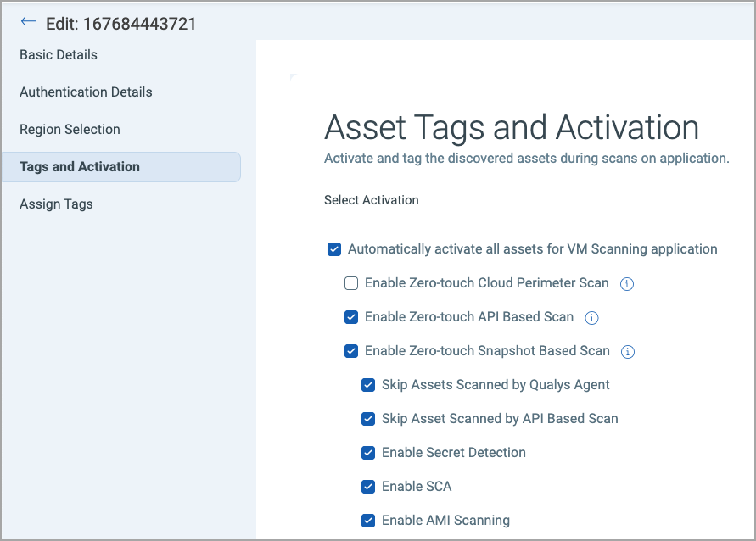This screenshot has height=541, width=756.
Task: Toggle Skip Asset Scanned by API Based Scan
Action: pos(368,419)
